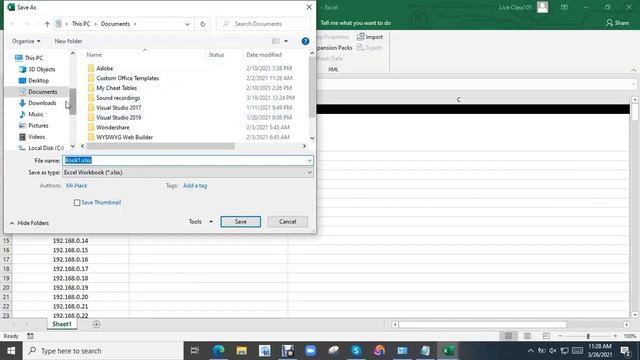Open Skype from the taskbar

356,351
